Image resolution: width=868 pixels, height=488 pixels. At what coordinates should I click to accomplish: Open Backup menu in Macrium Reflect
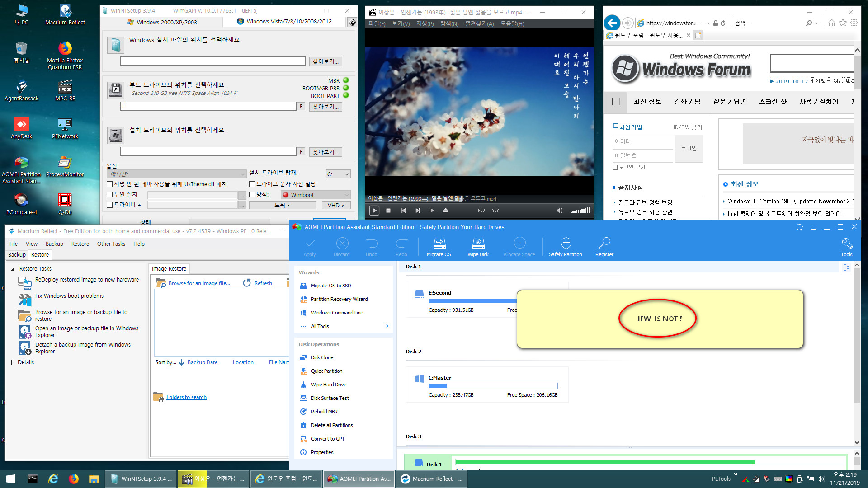[x=54, y=244]
